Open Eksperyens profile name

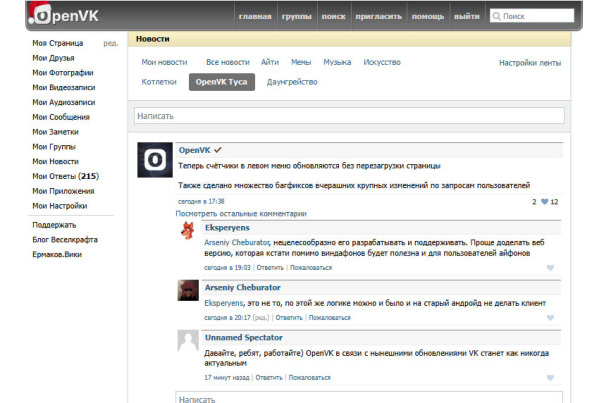[x=227, y=228]
